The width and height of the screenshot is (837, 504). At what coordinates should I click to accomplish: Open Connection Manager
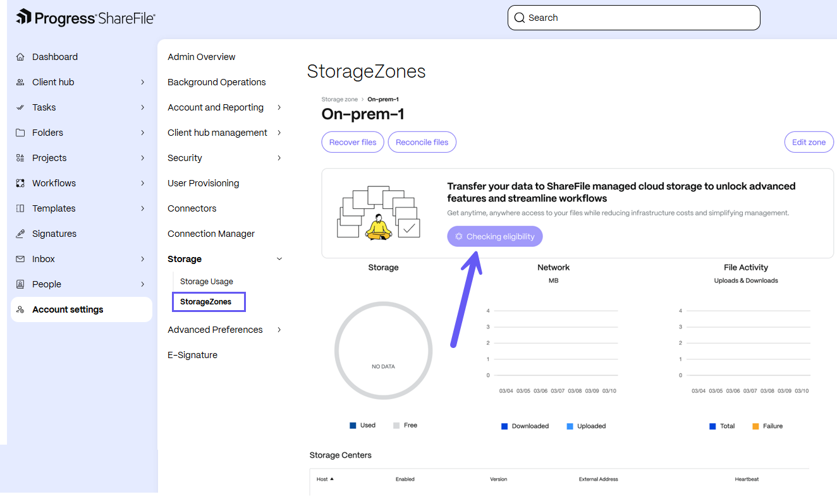click(211, 234)
